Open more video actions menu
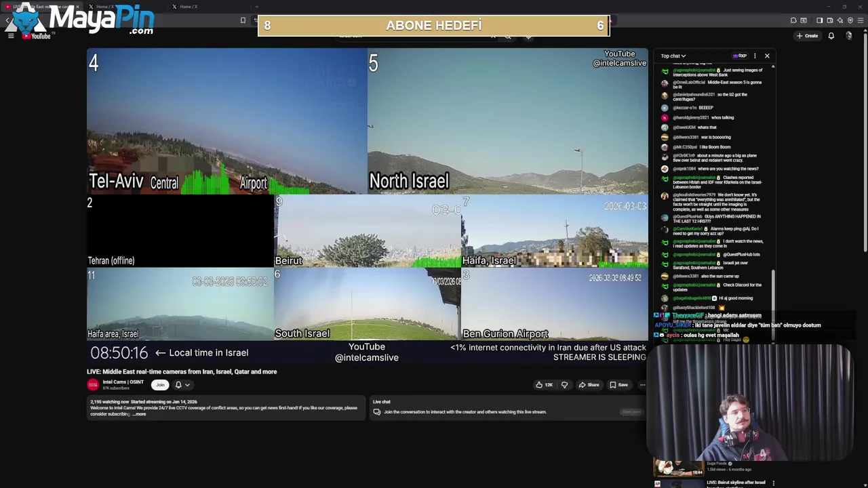 [642, 385]
